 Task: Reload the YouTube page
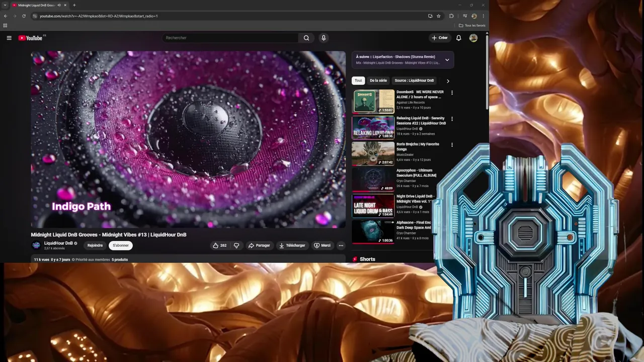click(x=24, y=16)
